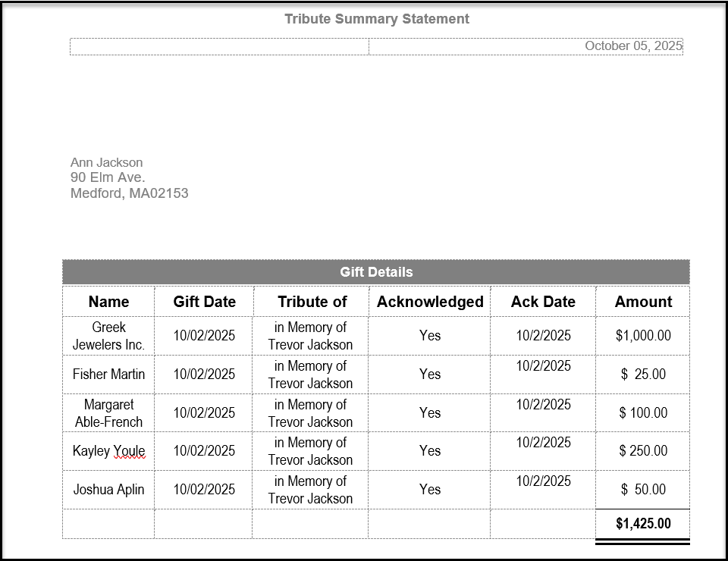Click the $1,425.00 total cell

[x=643, y=524]
